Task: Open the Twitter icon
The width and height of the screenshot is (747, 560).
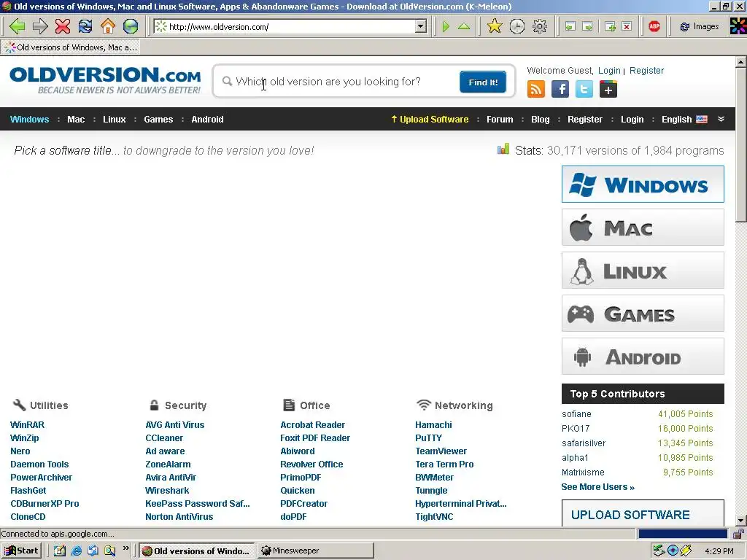Action: click(584, 89)
